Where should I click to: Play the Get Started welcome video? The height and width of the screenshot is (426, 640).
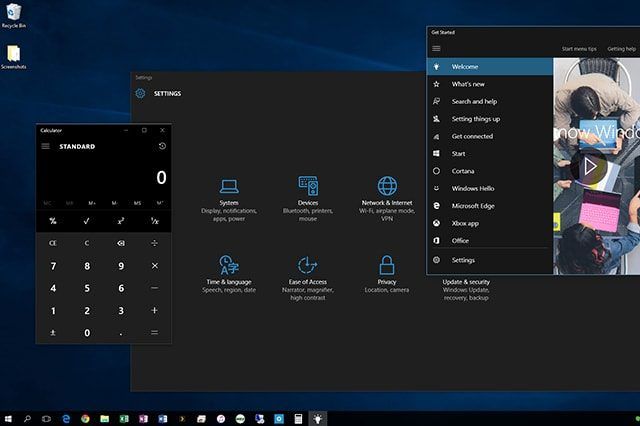[591, 166]
